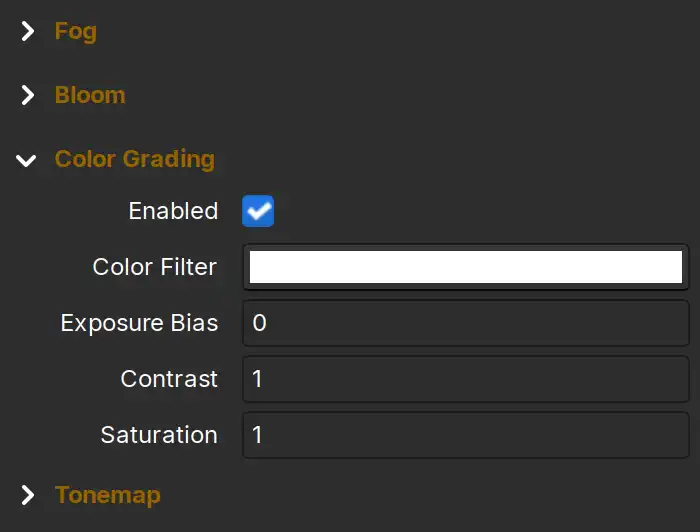Click the Color Grading header text
The image size is (700, 532).
tap(135, 160)
